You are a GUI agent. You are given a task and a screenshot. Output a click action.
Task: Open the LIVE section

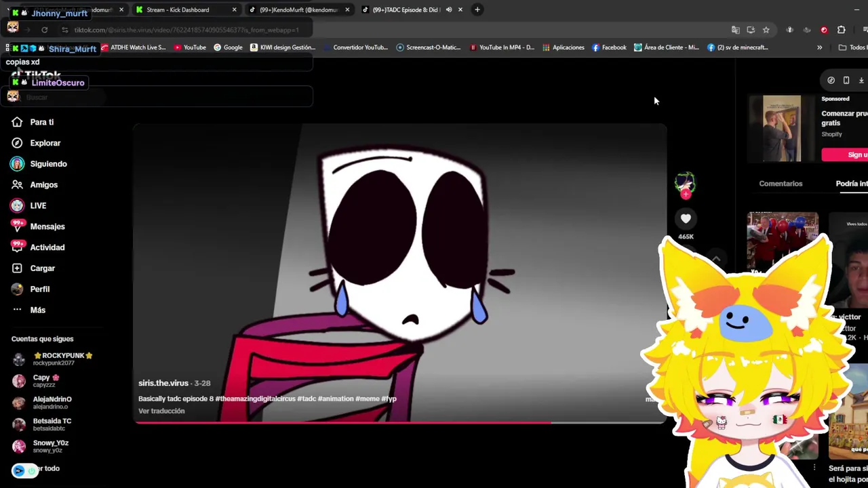(x=28, y=205)
